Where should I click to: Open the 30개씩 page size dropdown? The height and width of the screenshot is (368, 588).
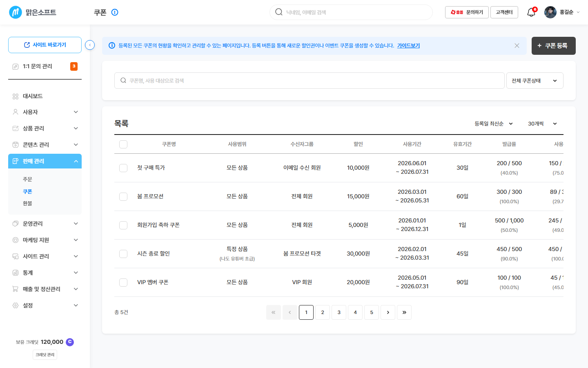pos(542,123)
